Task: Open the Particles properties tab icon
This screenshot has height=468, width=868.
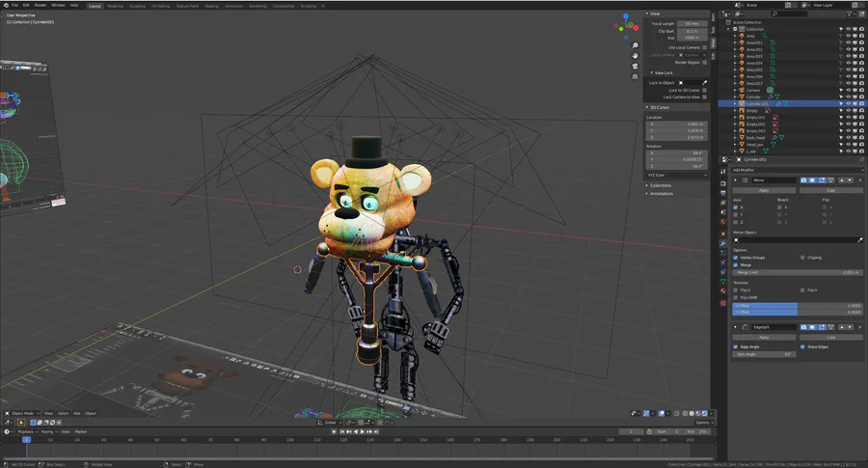Action: pos(723,253)
